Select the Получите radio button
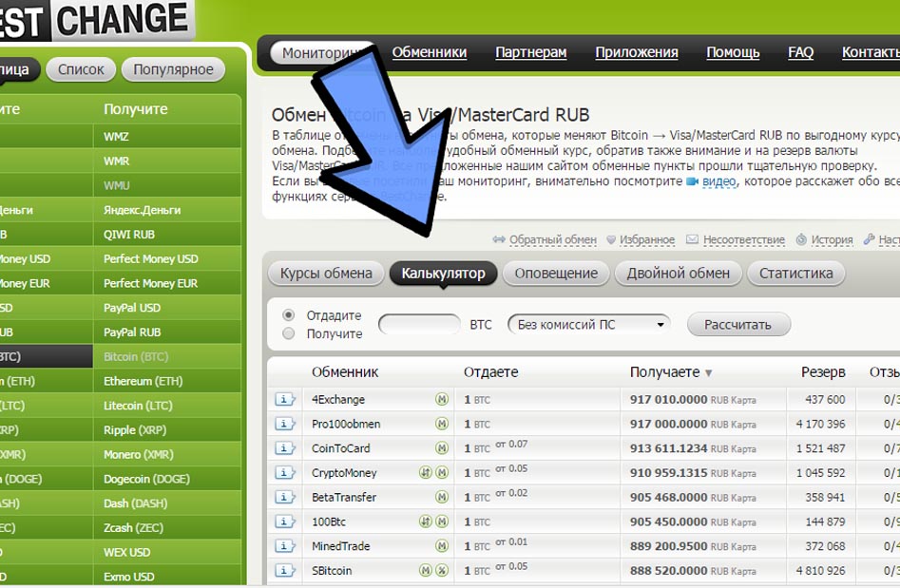Screen dimensions: 900x588 (x=289, y=333)
